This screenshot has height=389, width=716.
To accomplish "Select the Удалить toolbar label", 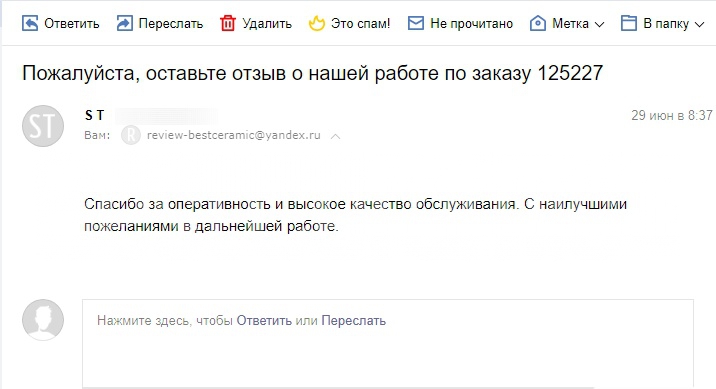I will 267,24.
